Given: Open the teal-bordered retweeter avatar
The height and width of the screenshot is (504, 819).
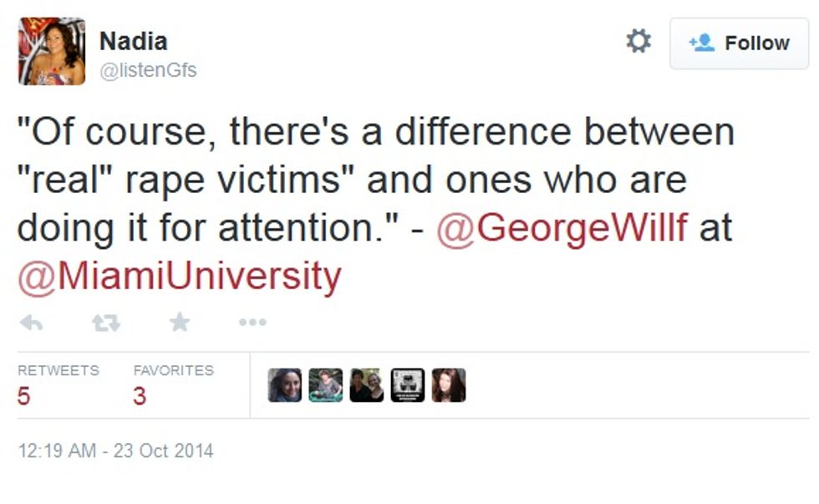Looking at the screenshot, I should click(x=325, y=385).
